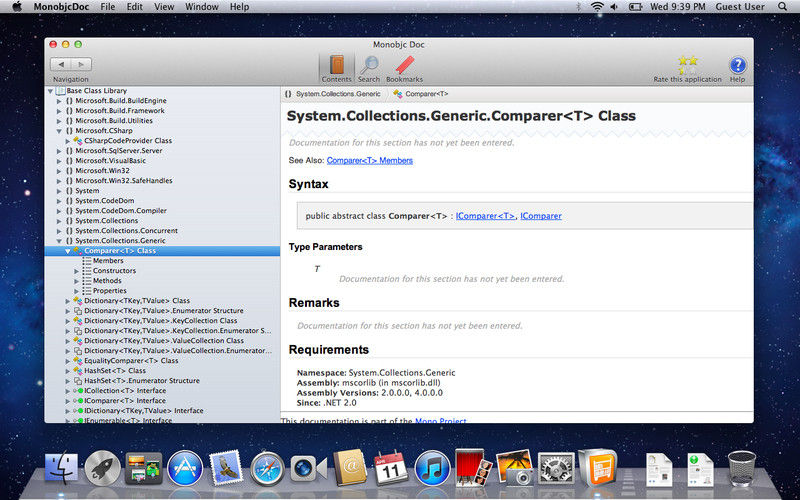This screenshot has width=800, height=500.
Task: Open the Search toolbar tool
Action: (x=368, y=68)
